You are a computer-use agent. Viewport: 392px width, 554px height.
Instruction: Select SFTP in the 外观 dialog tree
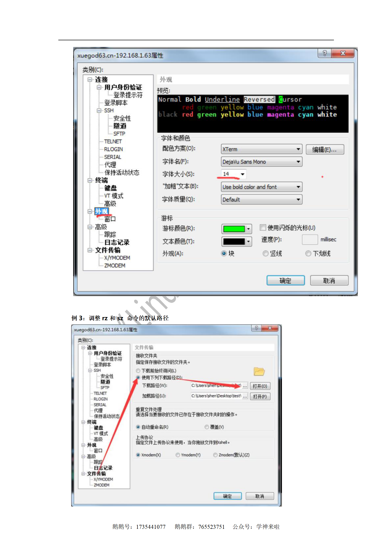pos(119,134)
